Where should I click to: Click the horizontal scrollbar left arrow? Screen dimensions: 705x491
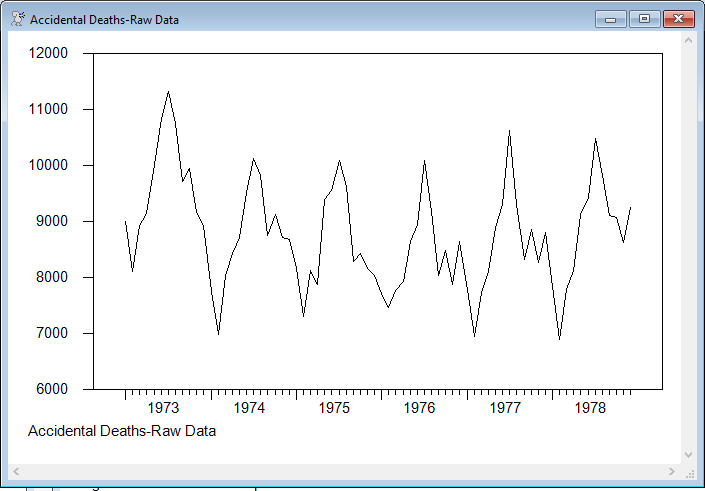(17, 471)
